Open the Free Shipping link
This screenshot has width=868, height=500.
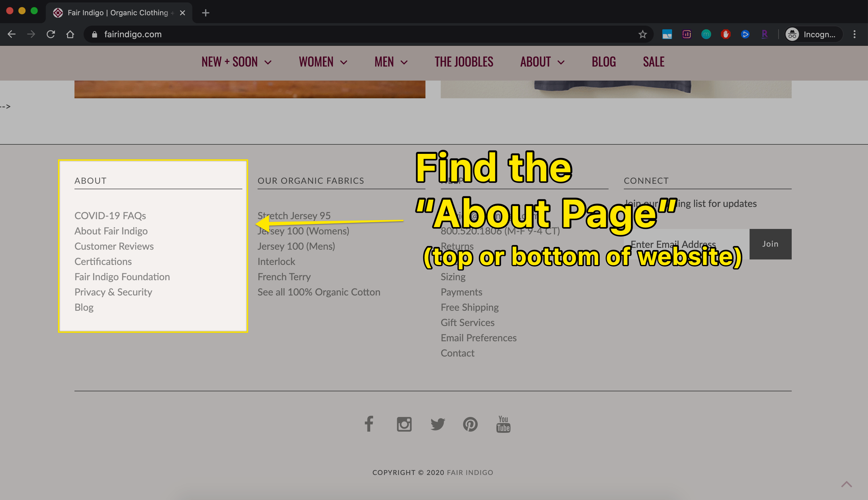(470, 307)
